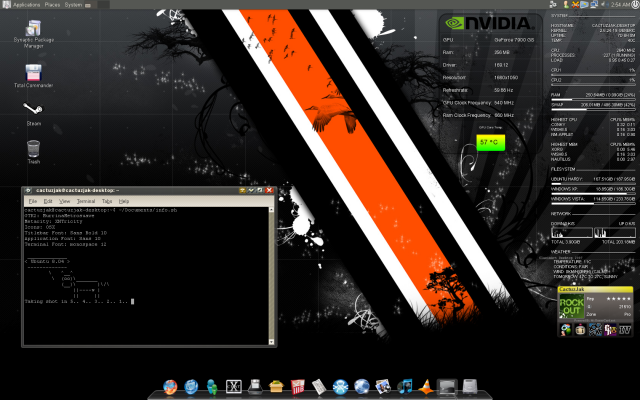Open the scanner icon in the dock
Screen dimensions: 640x400
[255, 387]
